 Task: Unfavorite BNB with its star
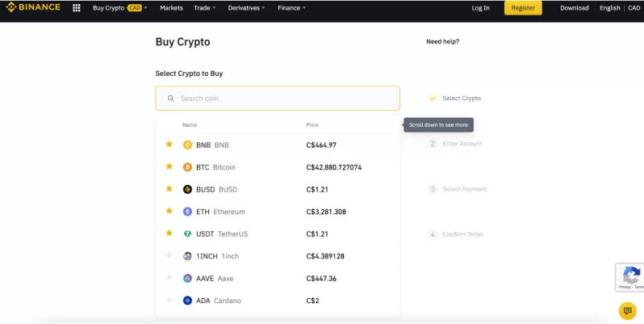(x=169, y=144)
